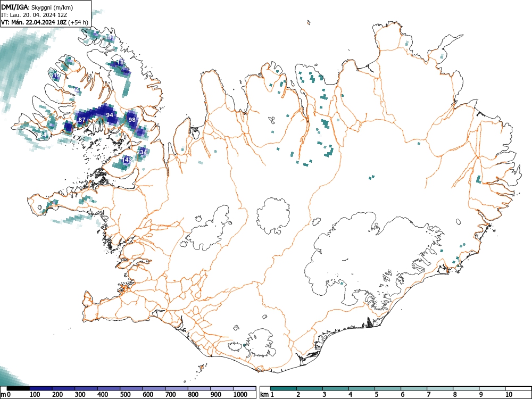
Task: Click the '600' label on the metre legend
Action: click(148, 395)
